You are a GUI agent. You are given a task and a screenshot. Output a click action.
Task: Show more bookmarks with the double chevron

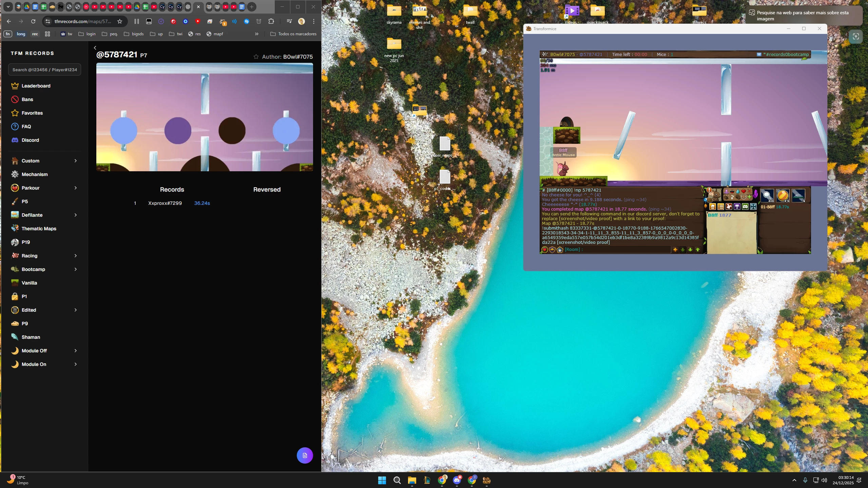257,34
